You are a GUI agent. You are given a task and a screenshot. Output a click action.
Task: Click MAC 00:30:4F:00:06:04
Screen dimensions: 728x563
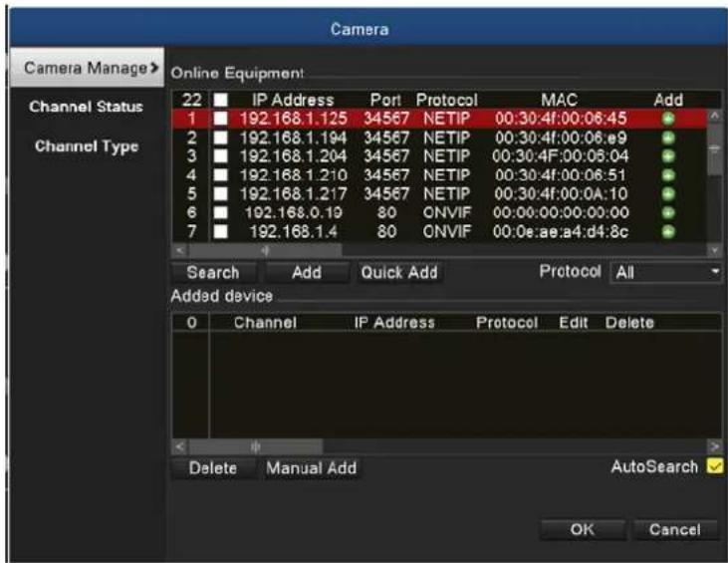click(x=561, y=156)
